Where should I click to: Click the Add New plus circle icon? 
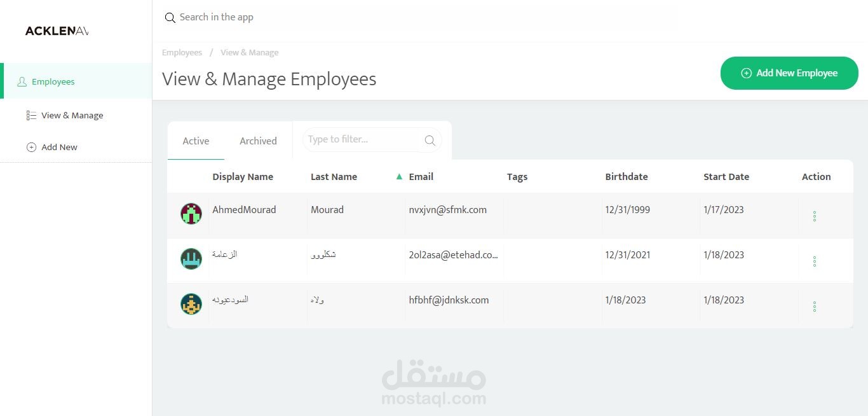click(31, 147)
